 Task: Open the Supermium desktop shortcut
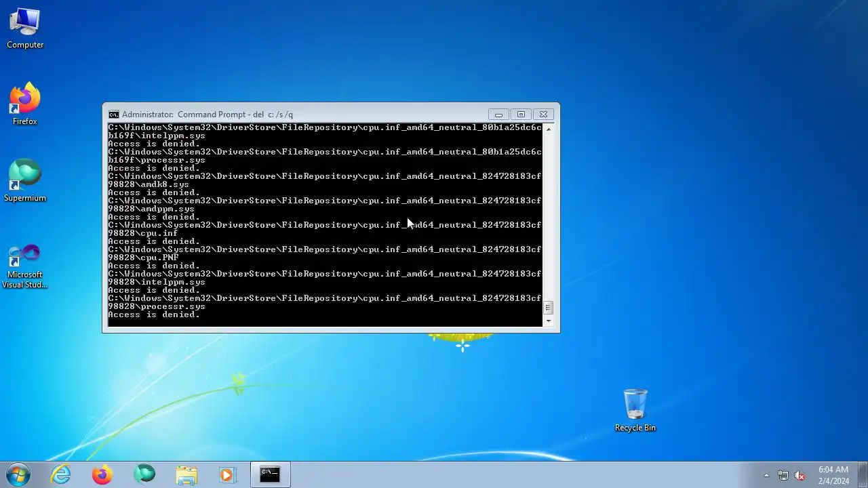pyautogui.click(x=25, y=181)
